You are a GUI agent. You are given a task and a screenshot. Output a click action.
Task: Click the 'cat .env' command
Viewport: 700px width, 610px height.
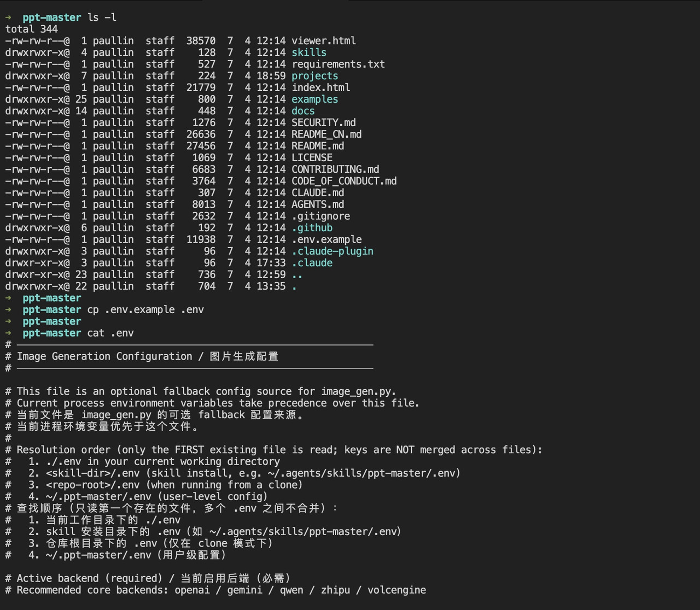[110, 333]
